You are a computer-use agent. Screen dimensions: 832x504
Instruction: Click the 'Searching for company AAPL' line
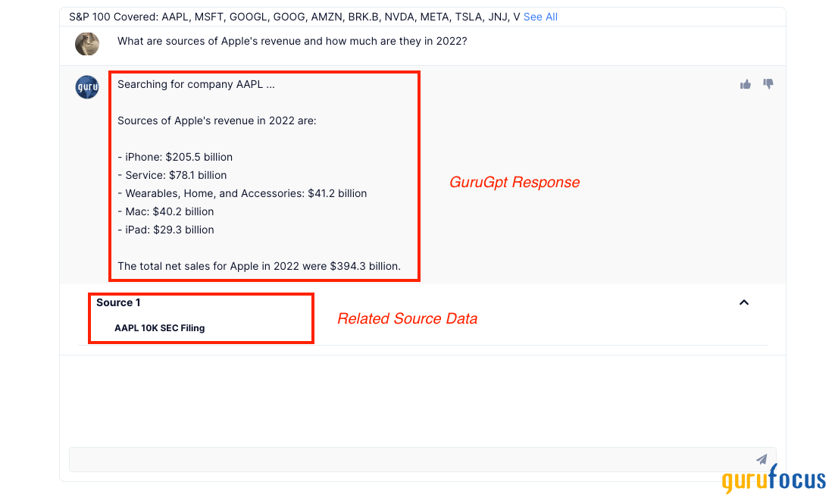point(195,84)
